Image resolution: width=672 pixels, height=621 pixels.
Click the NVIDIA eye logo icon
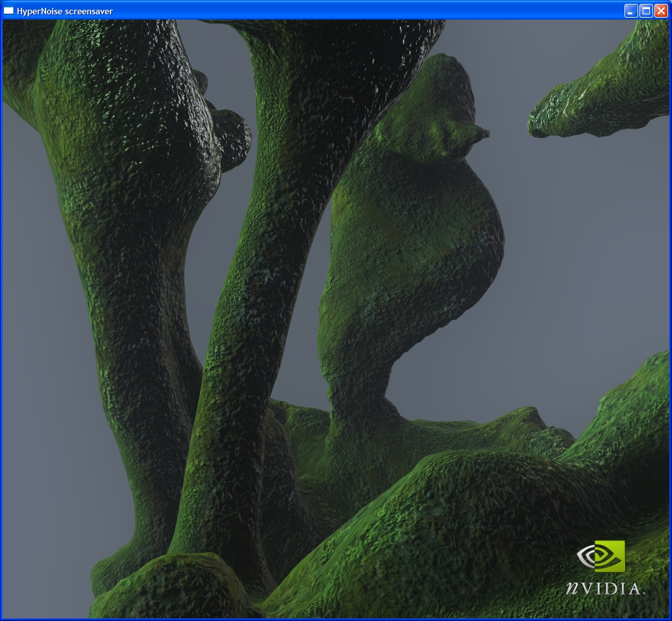click(x=600, y=557)
